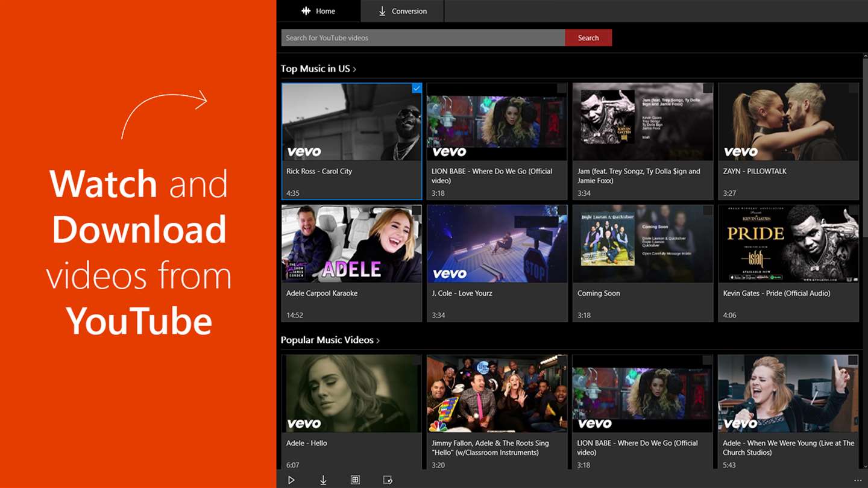Viewport: 868px width, 488px height.
Task: Check the box on Adele When We Were Young
Action: coord(853,360)
